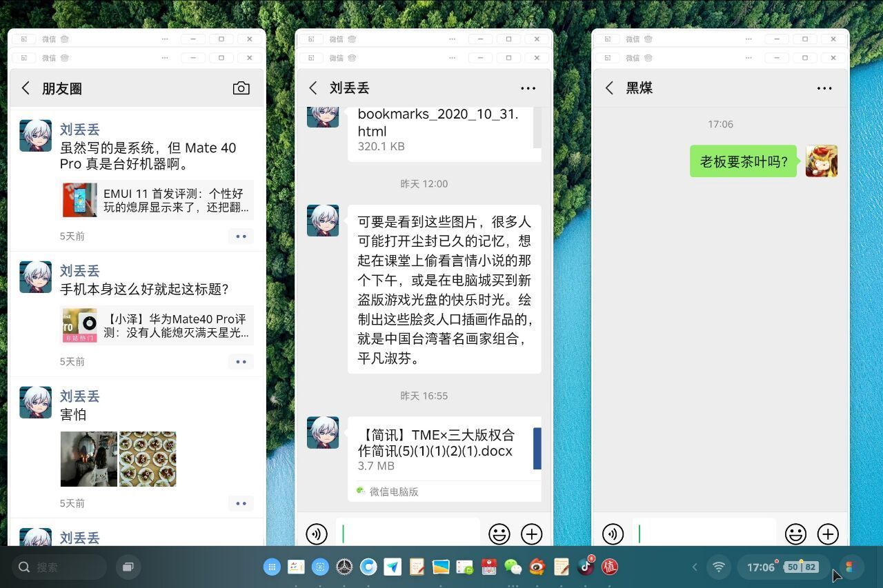Open Douyin dock icon with notification badge
Viewport: 883px width, 588px height.
(586, 567)
